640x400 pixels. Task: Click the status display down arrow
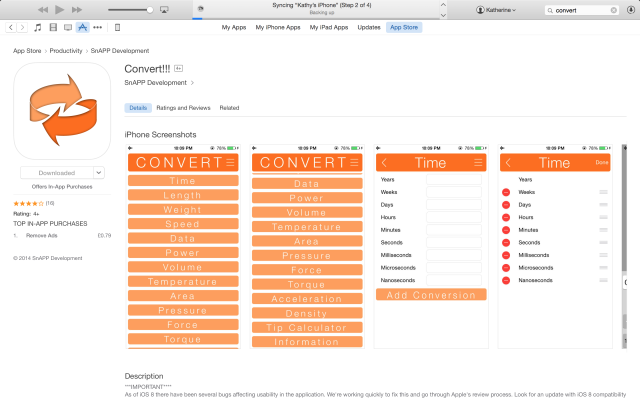pos(443,15)
